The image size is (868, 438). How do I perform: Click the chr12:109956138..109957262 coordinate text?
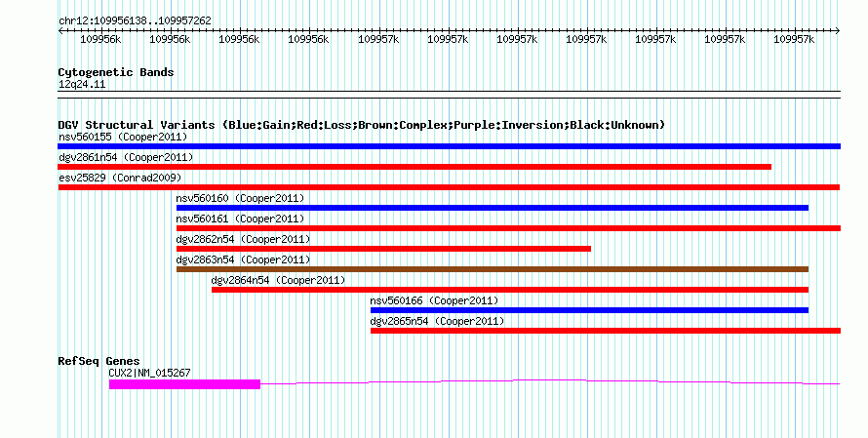click(135, 20)
